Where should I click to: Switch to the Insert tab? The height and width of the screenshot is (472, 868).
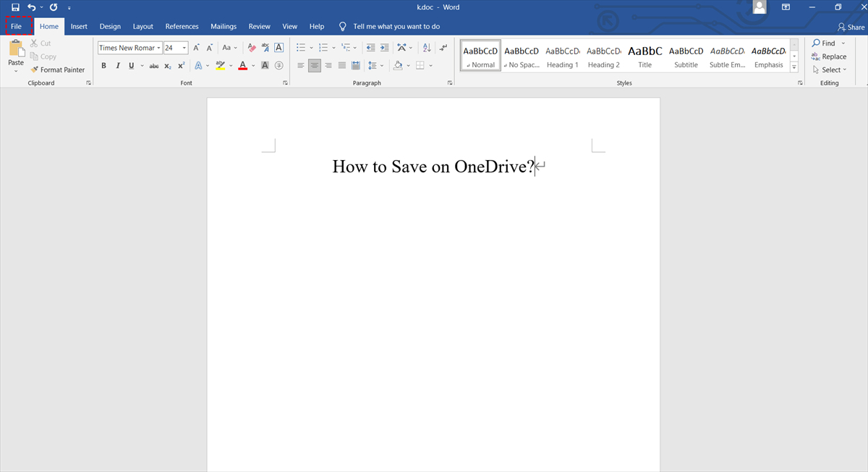tap(79, 26)
